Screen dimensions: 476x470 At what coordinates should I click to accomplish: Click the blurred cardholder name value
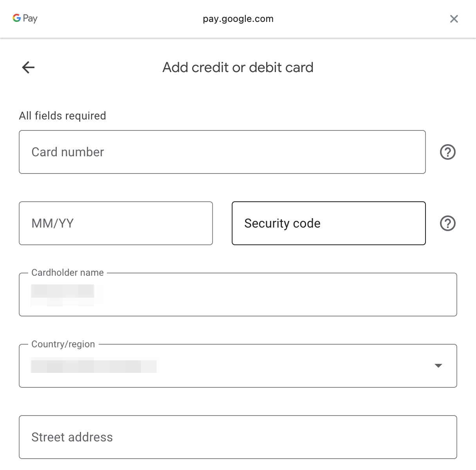[63, 292]
